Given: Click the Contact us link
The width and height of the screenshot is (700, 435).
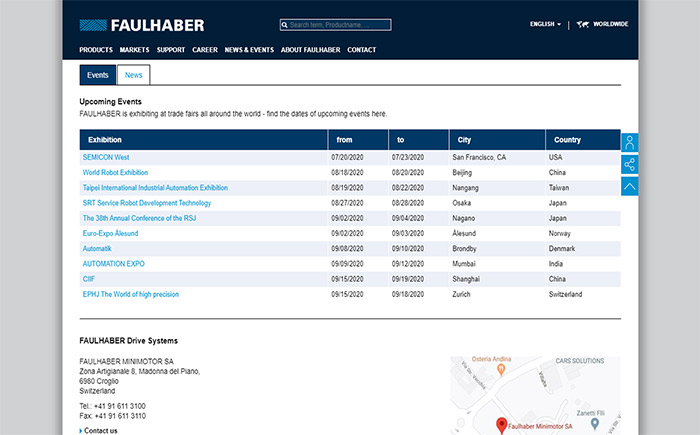Looking at the screenshot, I should coord(100,431).
